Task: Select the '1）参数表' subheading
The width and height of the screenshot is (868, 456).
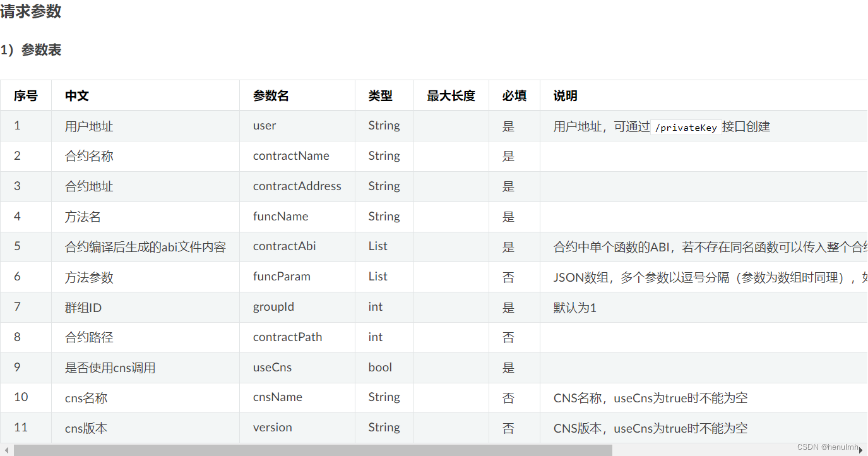Action: pos(30,50)
